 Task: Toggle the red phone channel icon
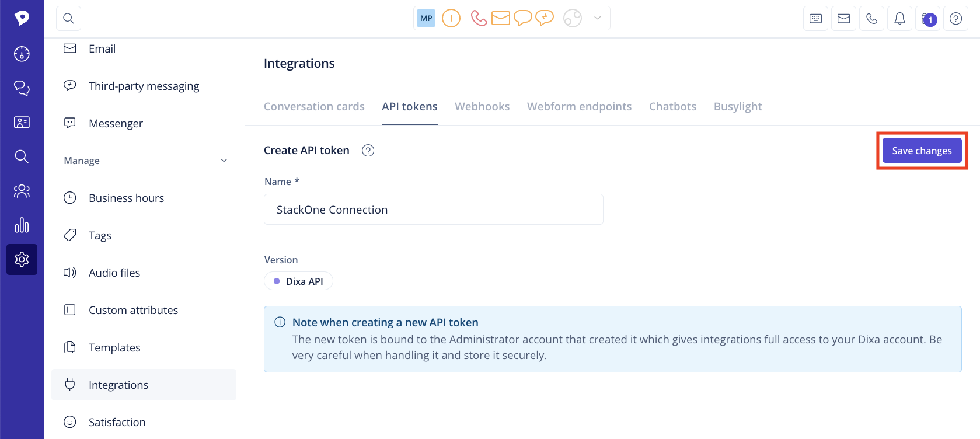click(479, 18)
